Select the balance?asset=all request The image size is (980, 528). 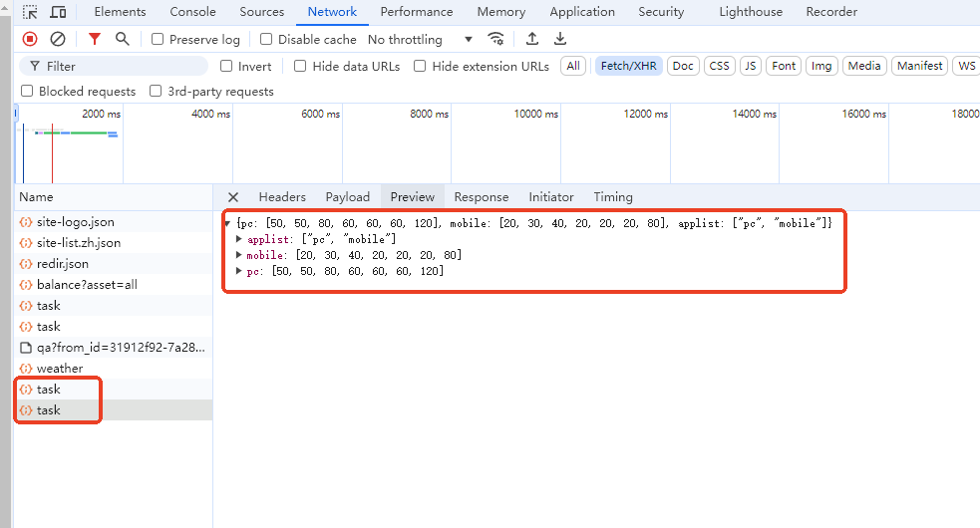point(113,285)
